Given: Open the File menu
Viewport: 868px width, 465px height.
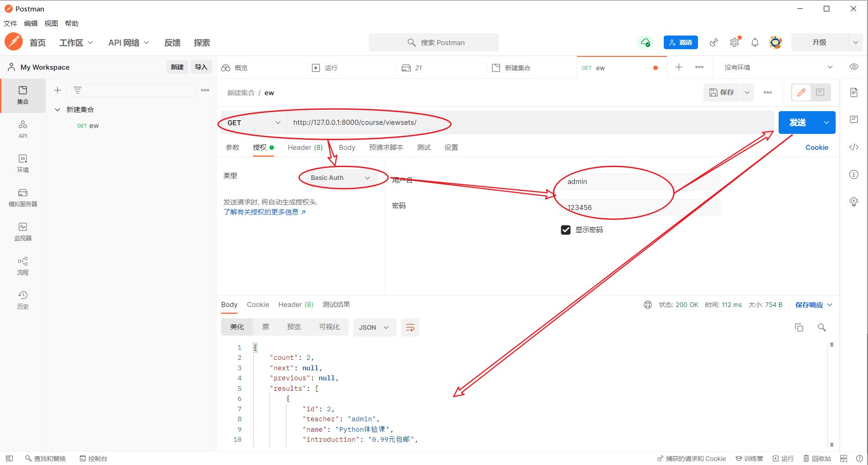Looking at the screenshot, I should (x=10, y=24).
